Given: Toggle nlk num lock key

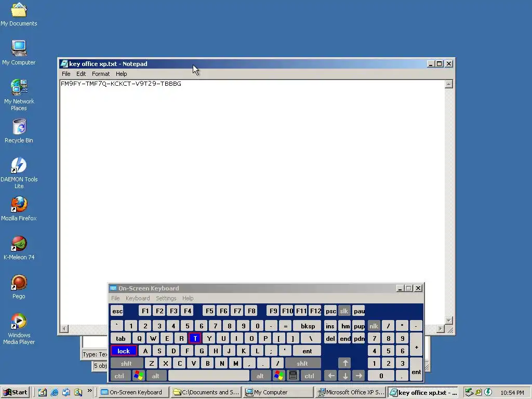Looking at the screenshot, I should coord(374,326).
